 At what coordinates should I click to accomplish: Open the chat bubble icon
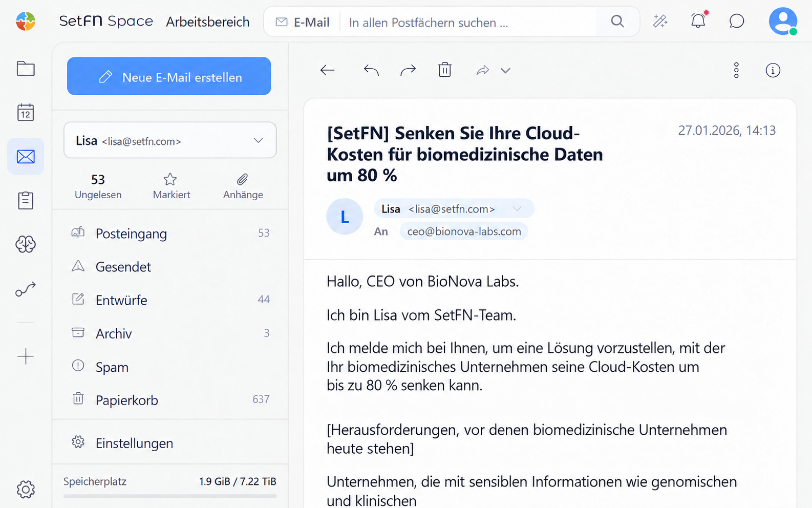[x=737, y=21]
